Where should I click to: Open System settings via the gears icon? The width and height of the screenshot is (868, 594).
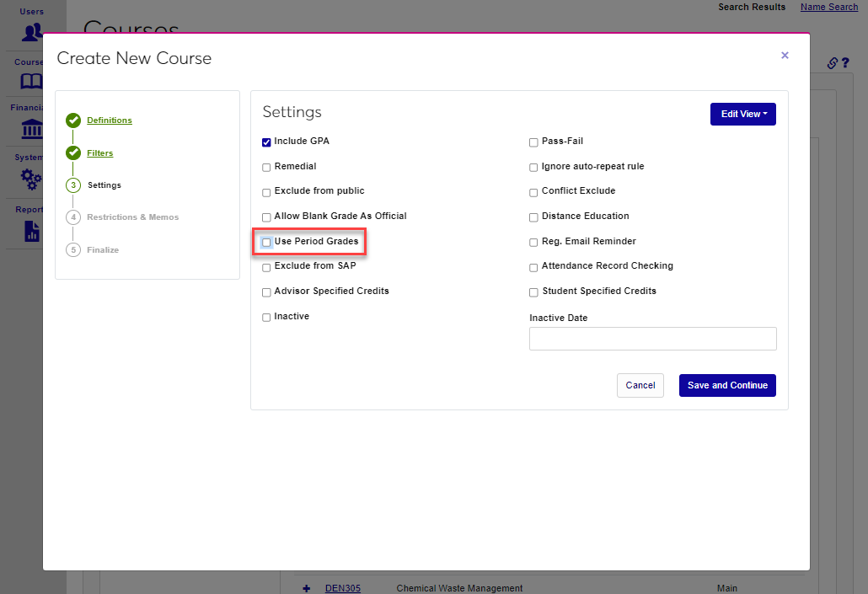29,179
